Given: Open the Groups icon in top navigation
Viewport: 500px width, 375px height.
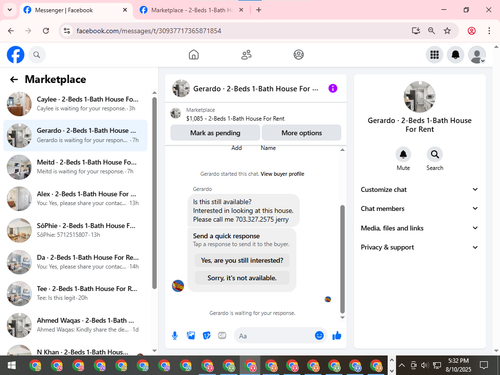Looking at the screenshot, I should coord(299,55).
